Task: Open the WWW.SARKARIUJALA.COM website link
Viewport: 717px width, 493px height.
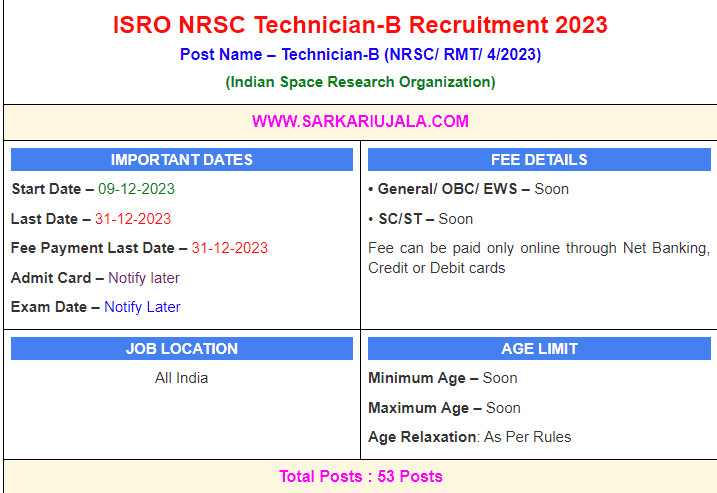Action: point(360,122)
